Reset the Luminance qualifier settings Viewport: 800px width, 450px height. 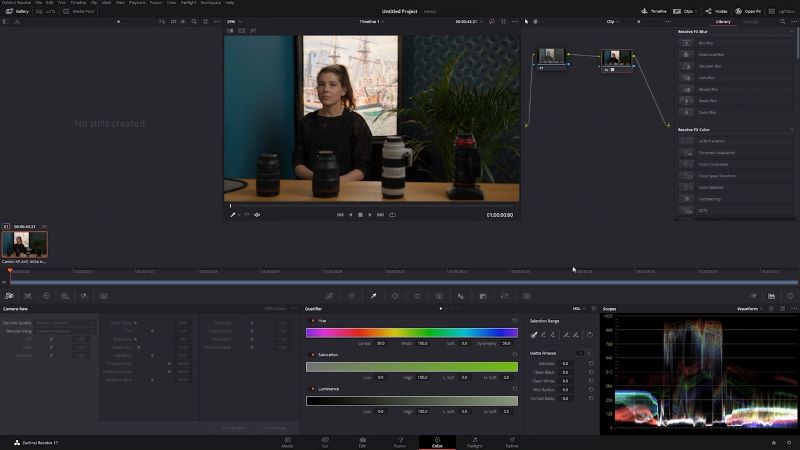tap(514, 388)
